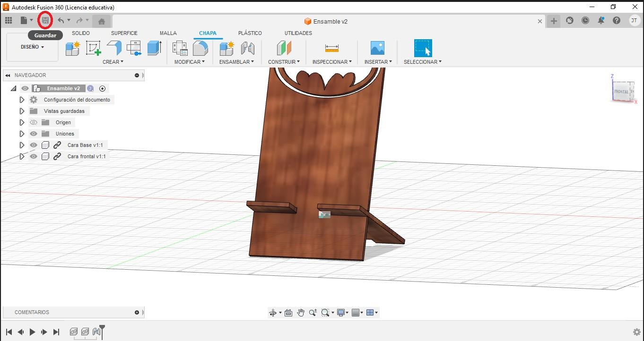Open the MODIFICAR dropdown menu
Screen dimensions: 644x341
[x=188, y=62]
